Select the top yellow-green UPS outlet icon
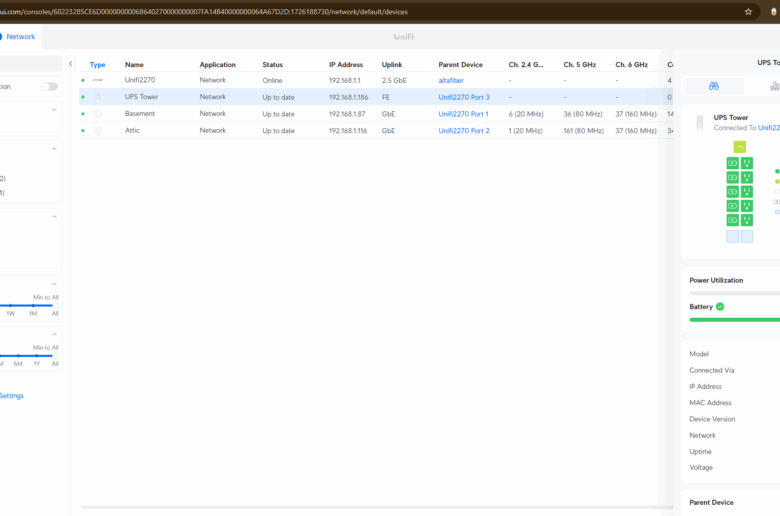This screenshot has height=516, width=780. [x=740, y=147]
